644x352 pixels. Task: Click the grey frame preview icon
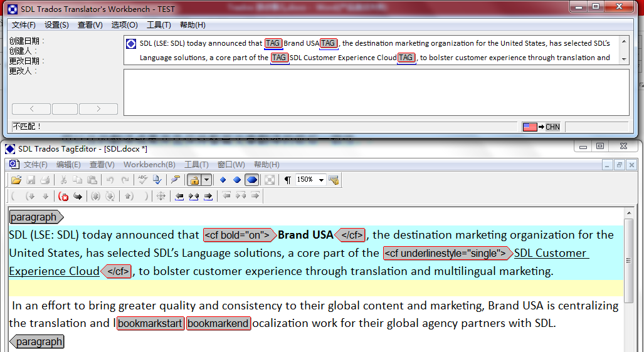270,180
